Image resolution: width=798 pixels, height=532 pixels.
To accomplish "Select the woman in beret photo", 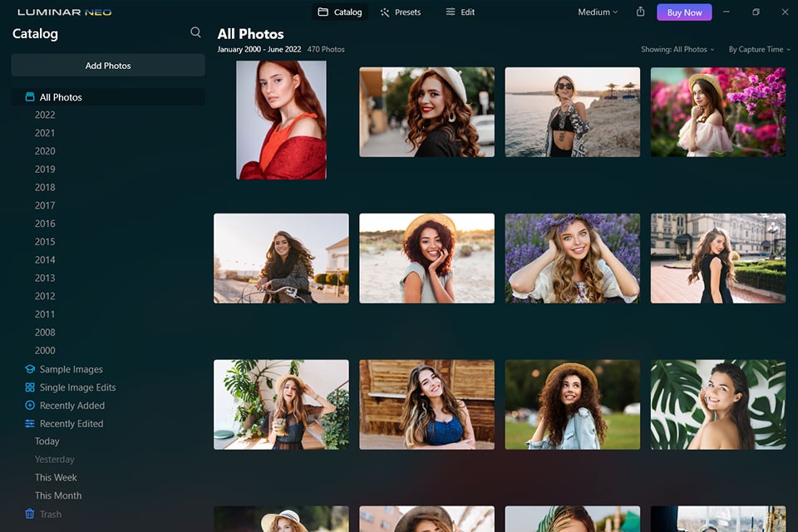I will coord(426,112).
